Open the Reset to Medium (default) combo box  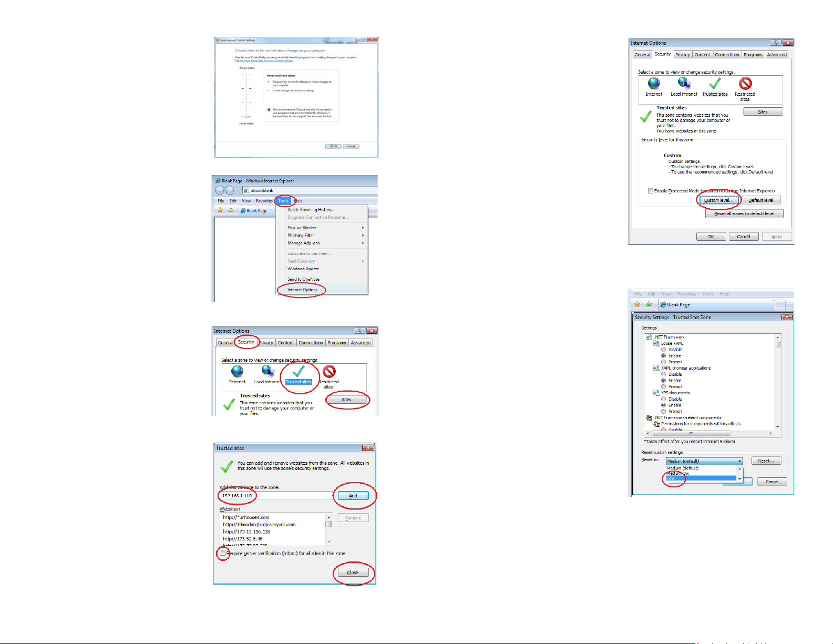click(704, 461)
